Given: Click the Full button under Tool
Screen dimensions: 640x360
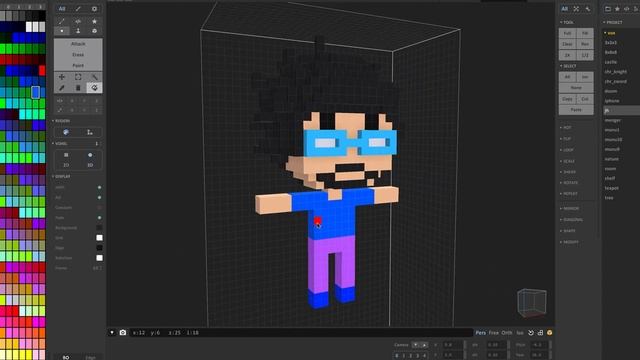Looking at the screenshot, I should 567,33.
